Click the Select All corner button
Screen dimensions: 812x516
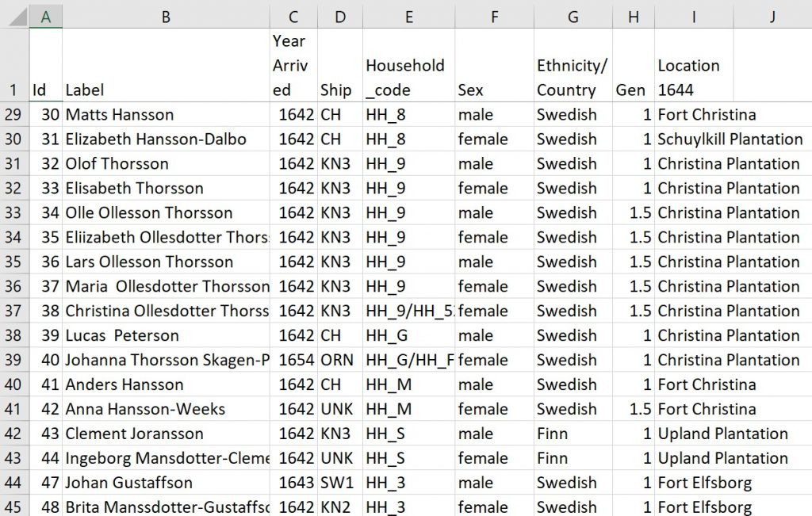[x=14, y=16]
